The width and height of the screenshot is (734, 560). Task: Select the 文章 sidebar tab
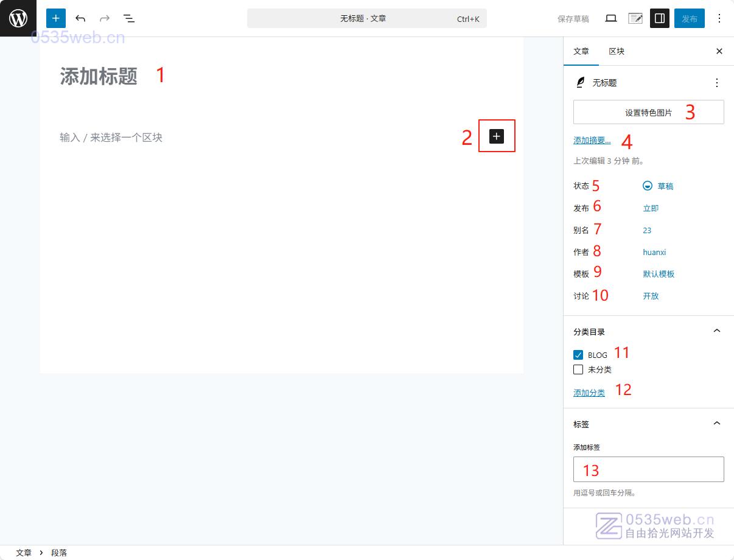[581, 51]
